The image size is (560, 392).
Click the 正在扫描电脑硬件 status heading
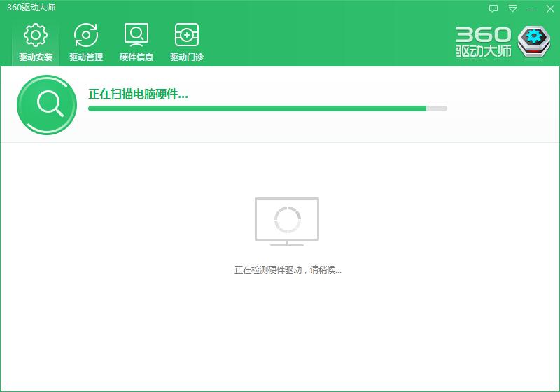coord(138,94)
